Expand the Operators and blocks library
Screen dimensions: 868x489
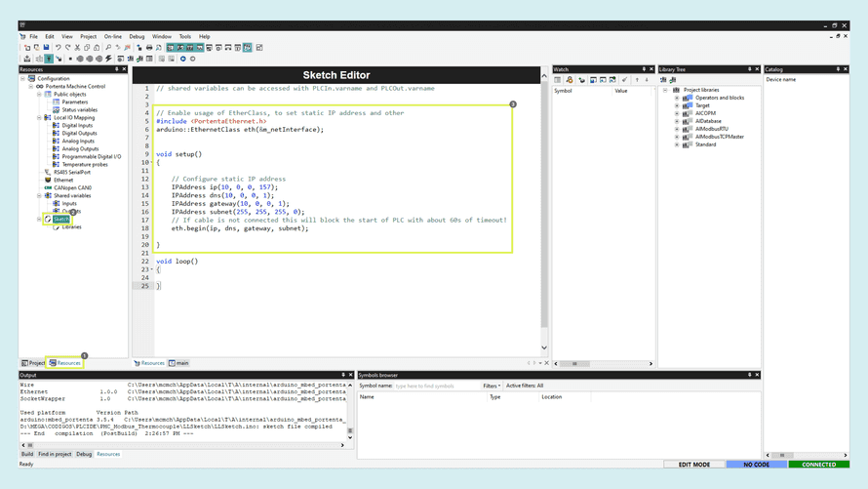click(x=677, y=98)
